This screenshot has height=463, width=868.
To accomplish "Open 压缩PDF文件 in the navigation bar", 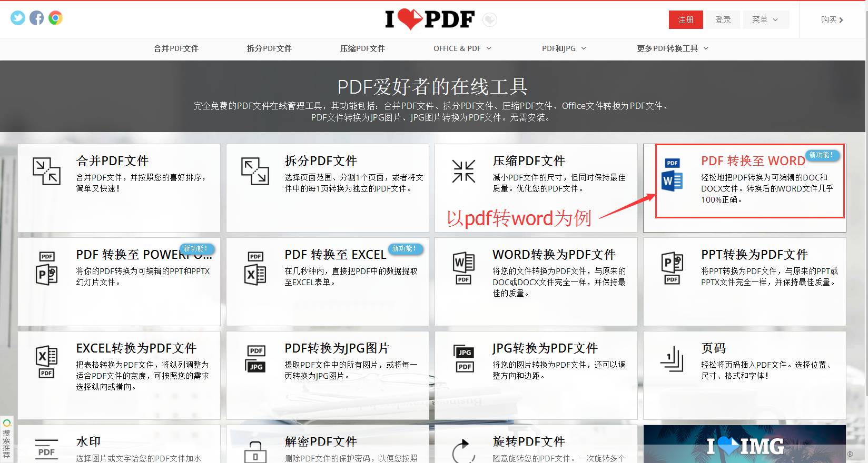I will pos(362,48).
